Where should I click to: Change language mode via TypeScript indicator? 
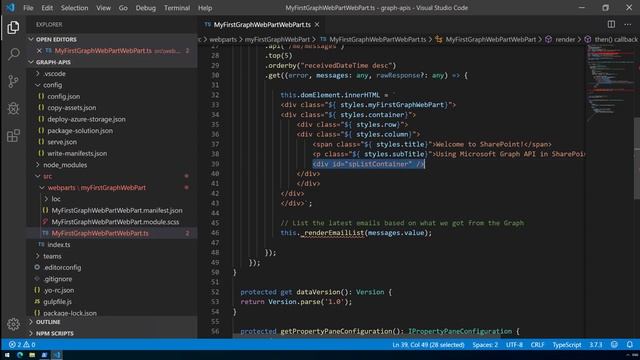(x=567, y=344)
